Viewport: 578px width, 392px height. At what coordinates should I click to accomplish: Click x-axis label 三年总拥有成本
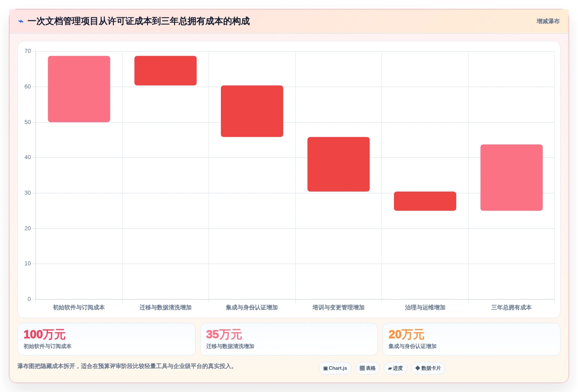coord(511,308)
